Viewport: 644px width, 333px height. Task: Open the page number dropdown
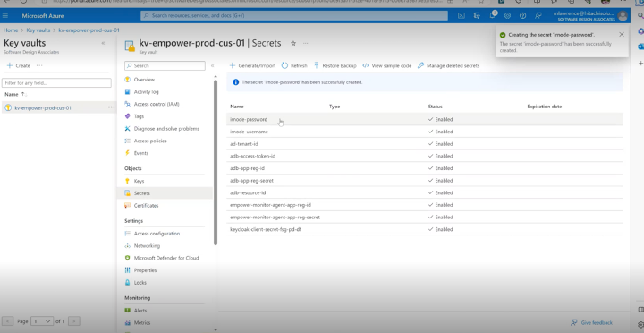click(x=41, y=321)
